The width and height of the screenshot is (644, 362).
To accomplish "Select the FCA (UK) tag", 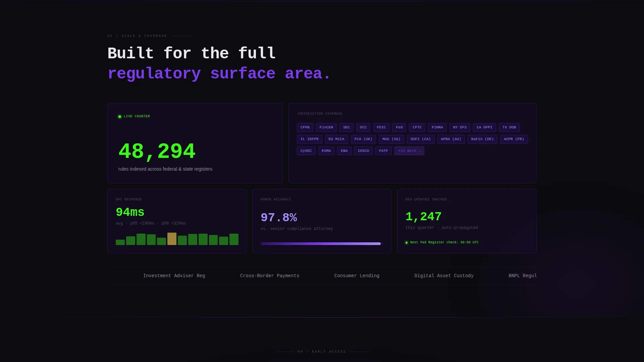I will click(x=363, y=139).
